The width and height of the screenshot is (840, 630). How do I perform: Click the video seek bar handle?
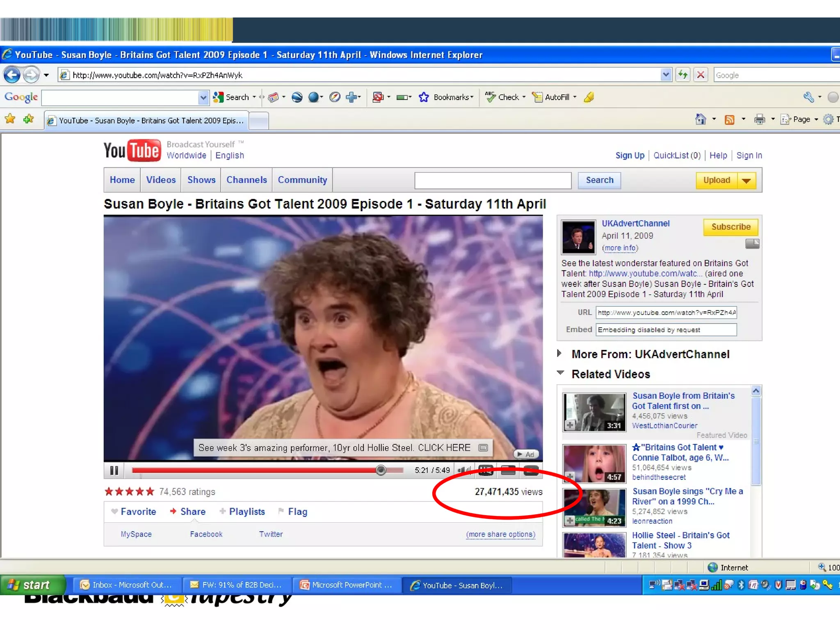coord(381,470)
